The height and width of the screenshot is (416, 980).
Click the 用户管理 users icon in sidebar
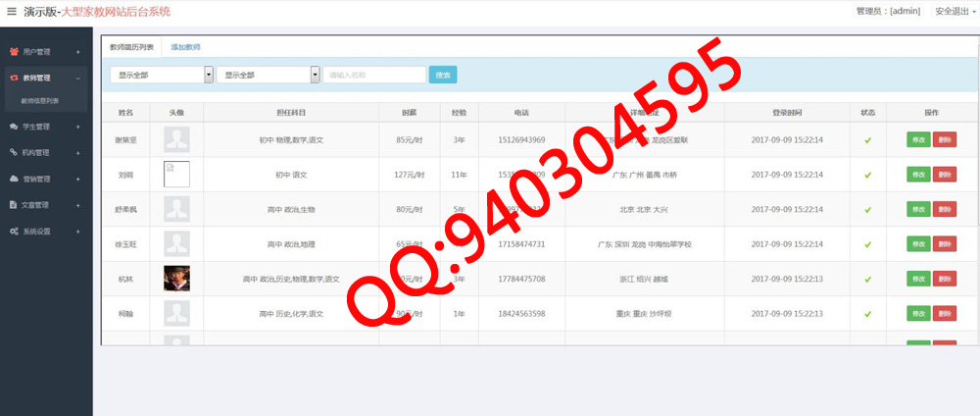[14, 51]
